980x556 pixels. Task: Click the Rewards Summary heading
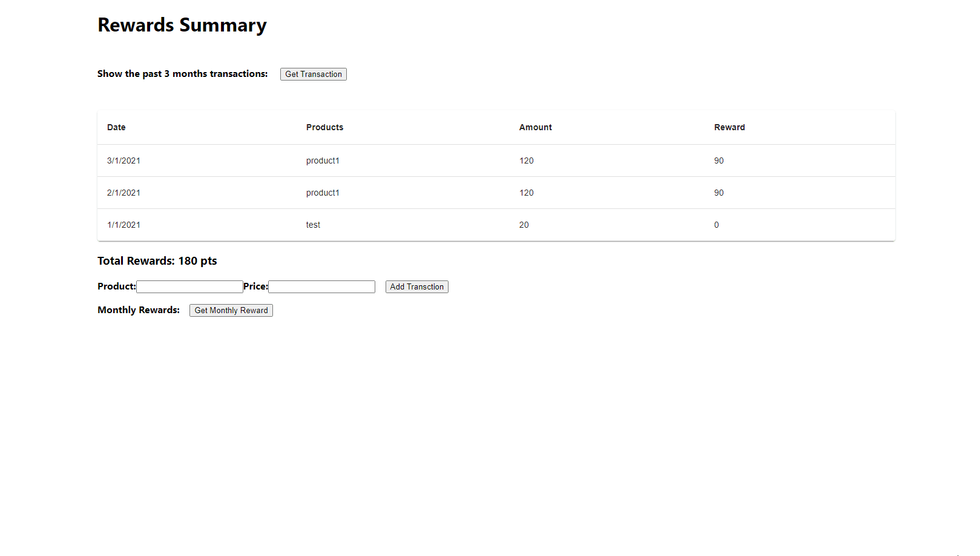click(x=182, y=25)
